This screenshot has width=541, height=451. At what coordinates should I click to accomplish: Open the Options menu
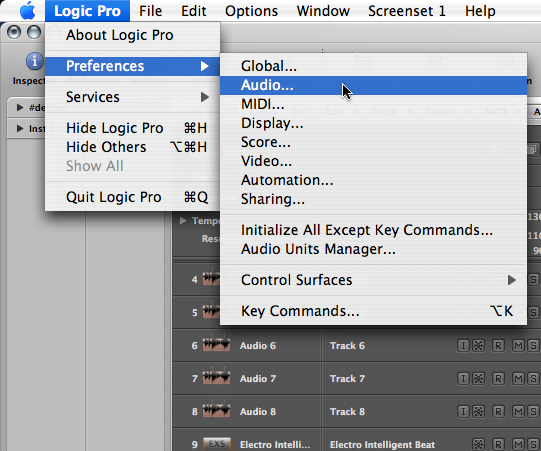(x=252, y=11)
